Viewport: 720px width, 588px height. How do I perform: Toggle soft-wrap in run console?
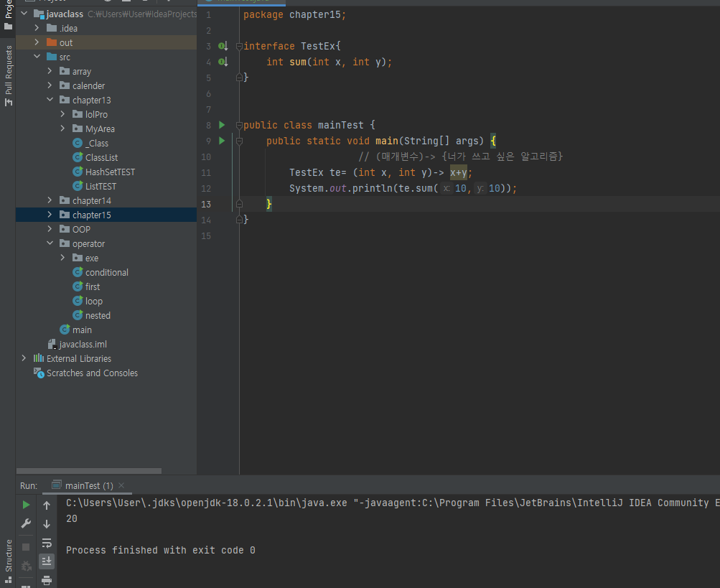(x=47, y=543)
